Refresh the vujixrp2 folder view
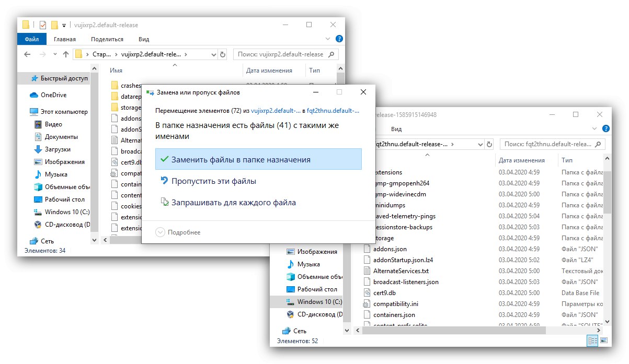This screenshot has width=629, height=364. (223, 54)
